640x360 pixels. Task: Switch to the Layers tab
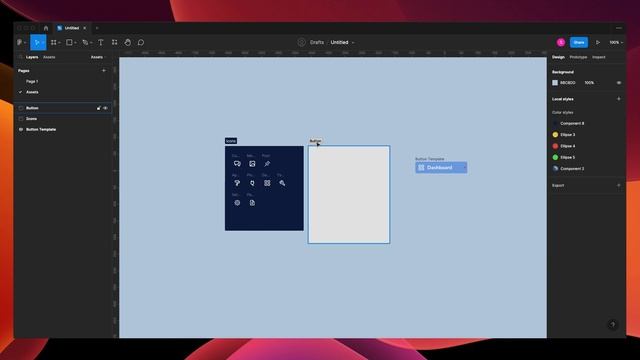(32, 57)
